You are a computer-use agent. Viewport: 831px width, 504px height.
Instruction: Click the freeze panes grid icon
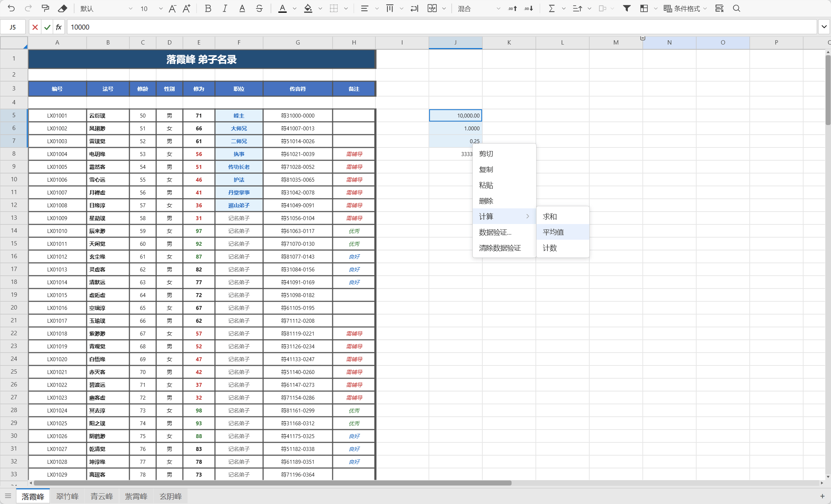[644, 9]
